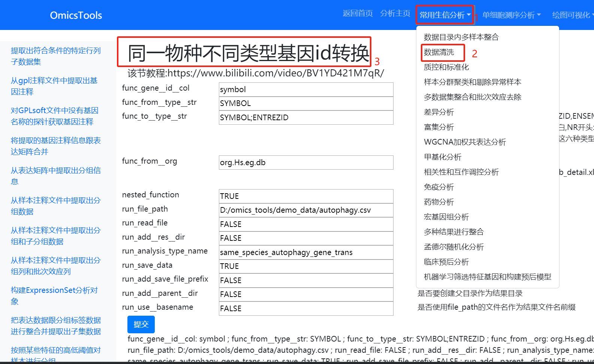Select 富集分析 from the menu

tap(439, 127)
